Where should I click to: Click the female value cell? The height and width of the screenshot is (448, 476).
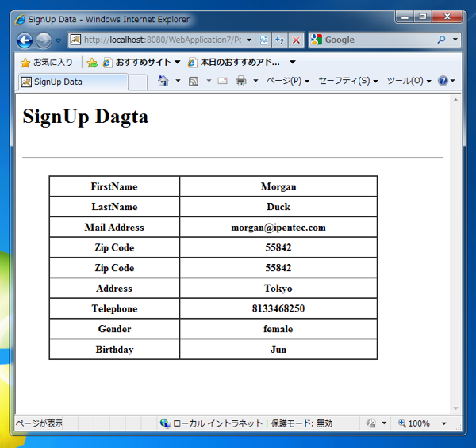pos(278,329)
